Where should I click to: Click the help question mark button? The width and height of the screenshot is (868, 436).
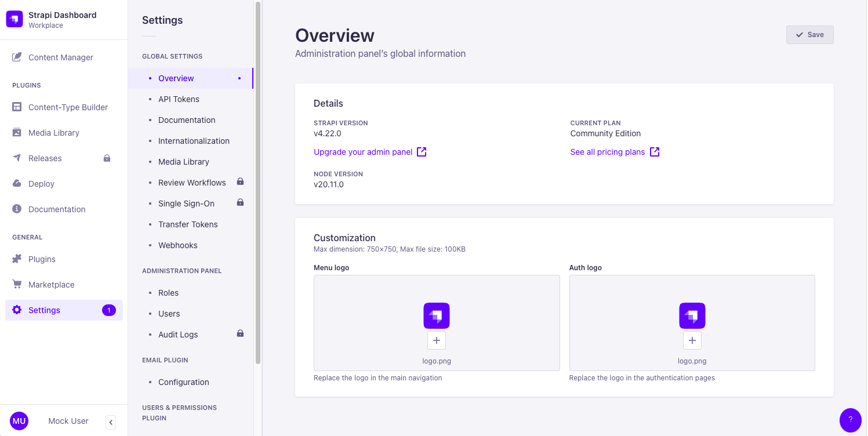tap(850, 420)
